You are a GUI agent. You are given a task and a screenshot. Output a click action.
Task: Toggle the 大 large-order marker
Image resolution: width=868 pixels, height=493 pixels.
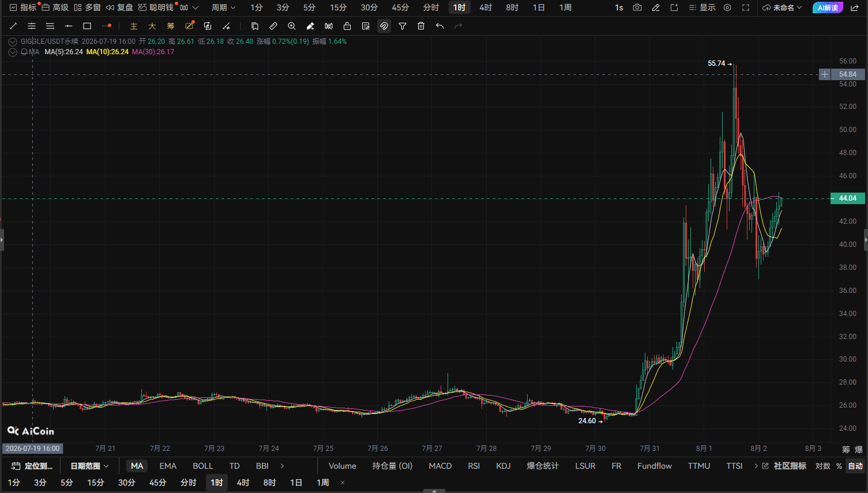(x=152, y=26)
